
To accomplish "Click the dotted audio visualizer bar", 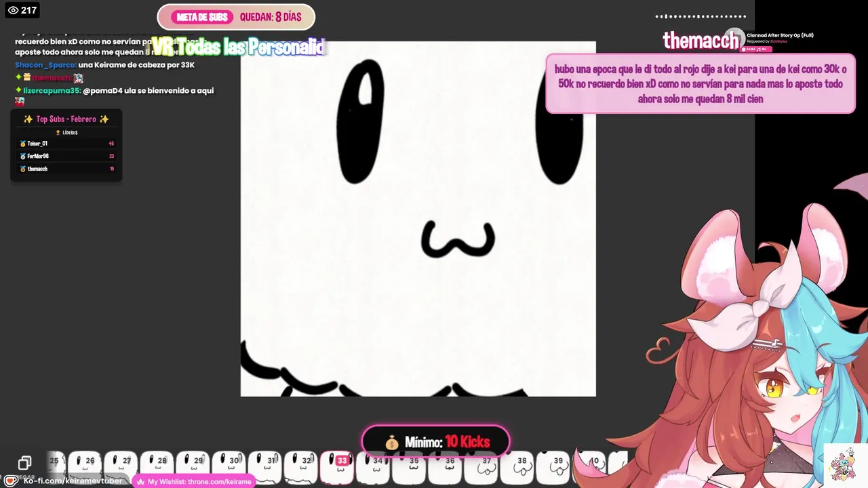I will (x=701, y=16).
